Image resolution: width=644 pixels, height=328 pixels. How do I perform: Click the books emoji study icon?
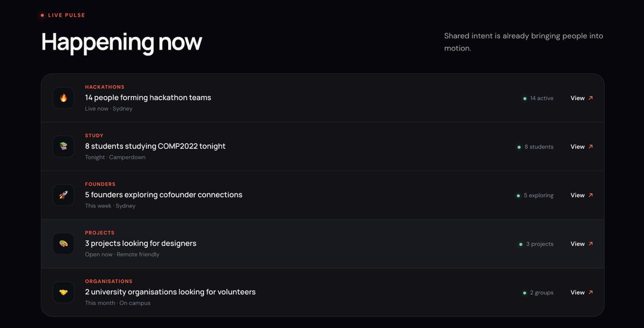click(63, 146)
